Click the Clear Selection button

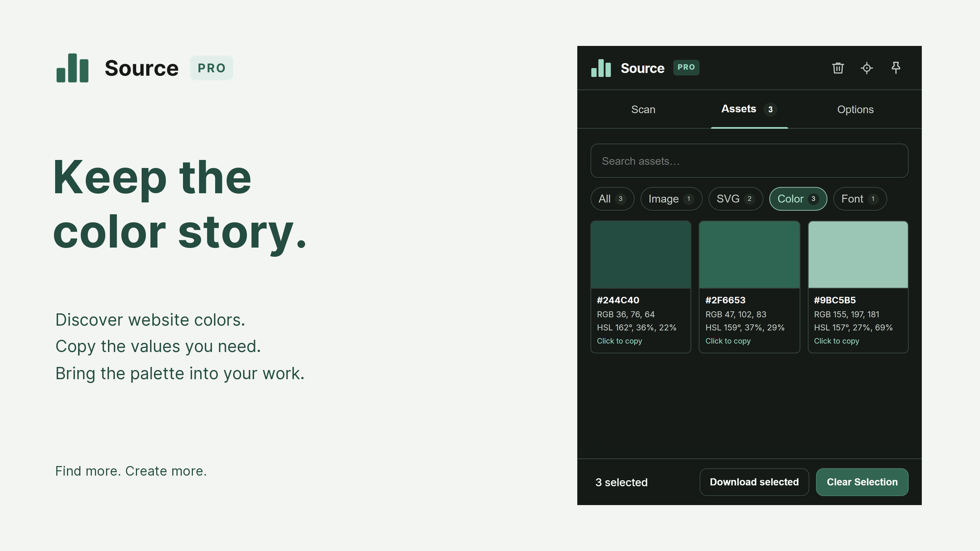862,482
